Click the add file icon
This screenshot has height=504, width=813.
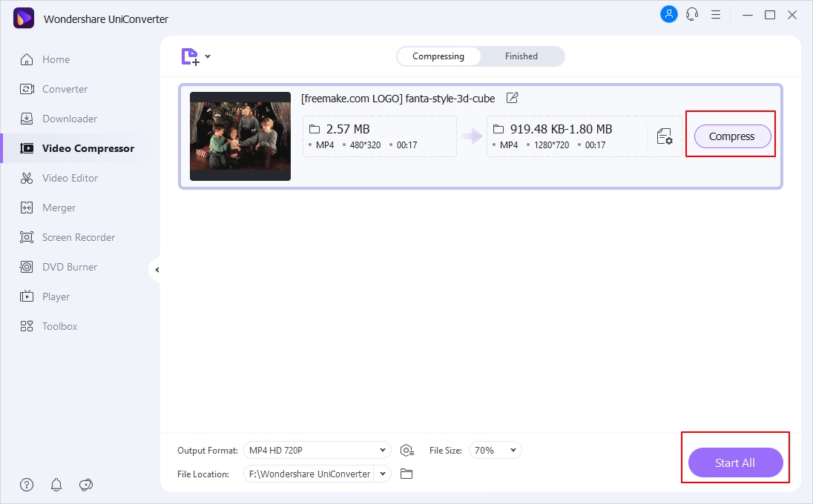tap(191, 56)
